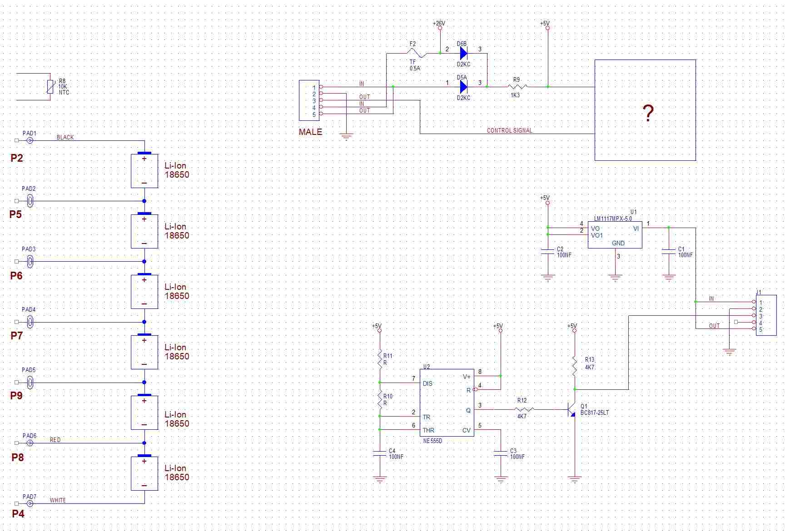Select the NE555D timer IC body

447,403
